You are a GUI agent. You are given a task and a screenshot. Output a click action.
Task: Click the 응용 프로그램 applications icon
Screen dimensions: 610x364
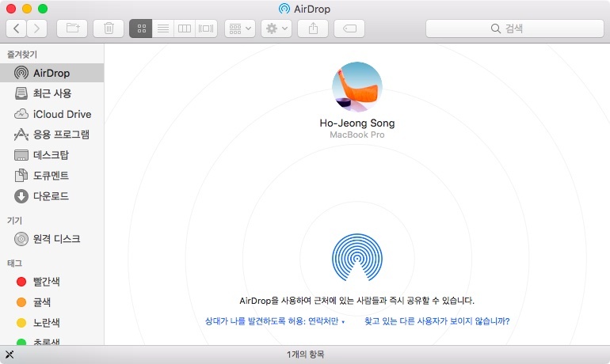tap(21, 135)
